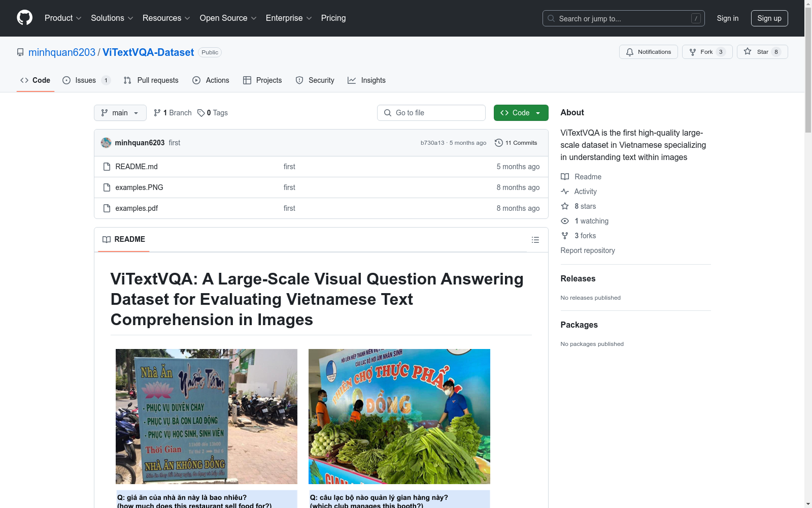Click the magnifier icon in header search

click(x=551, y=18)
